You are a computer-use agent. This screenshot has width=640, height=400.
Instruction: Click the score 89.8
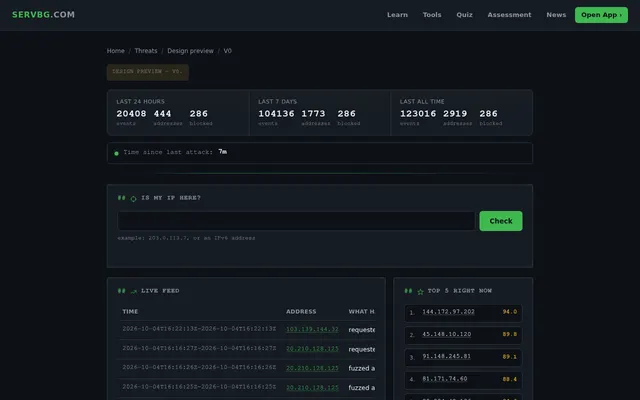pyautogui.click(x=510, y=334)
